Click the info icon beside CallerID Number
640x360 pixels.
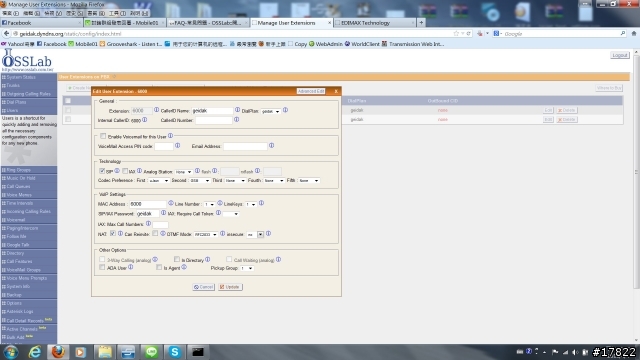[x=236, y=120]
